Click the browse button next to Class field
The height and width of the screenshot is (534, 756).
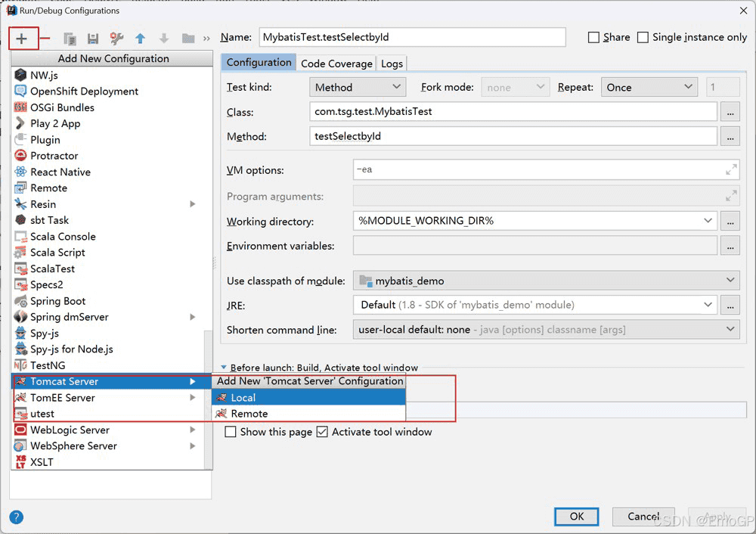tap(730, 112)
